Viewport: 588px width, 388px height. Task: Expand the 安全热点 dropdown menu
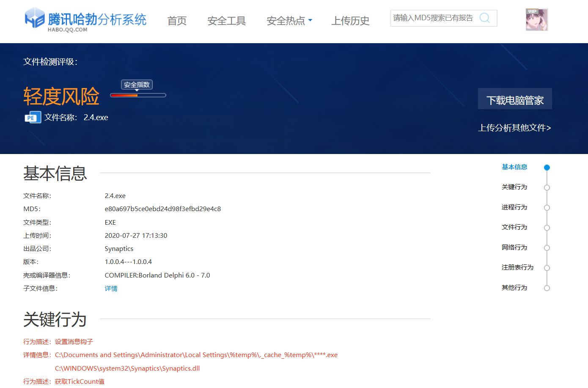tap(289, 21)
